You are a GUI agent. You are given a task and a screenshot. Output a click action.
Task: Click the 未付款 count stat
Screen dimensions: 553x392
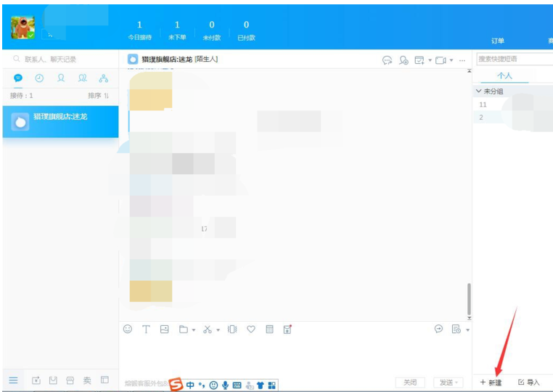[212, 30]
